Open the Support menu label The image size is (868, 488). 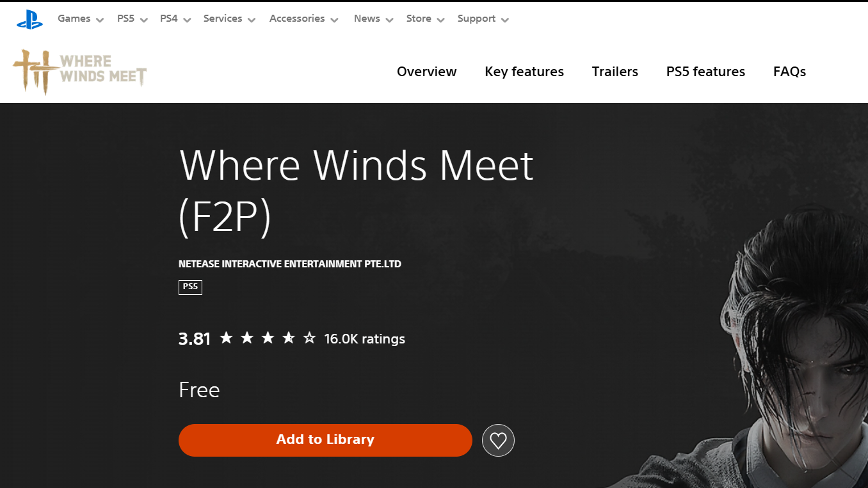tap(476, 19)
